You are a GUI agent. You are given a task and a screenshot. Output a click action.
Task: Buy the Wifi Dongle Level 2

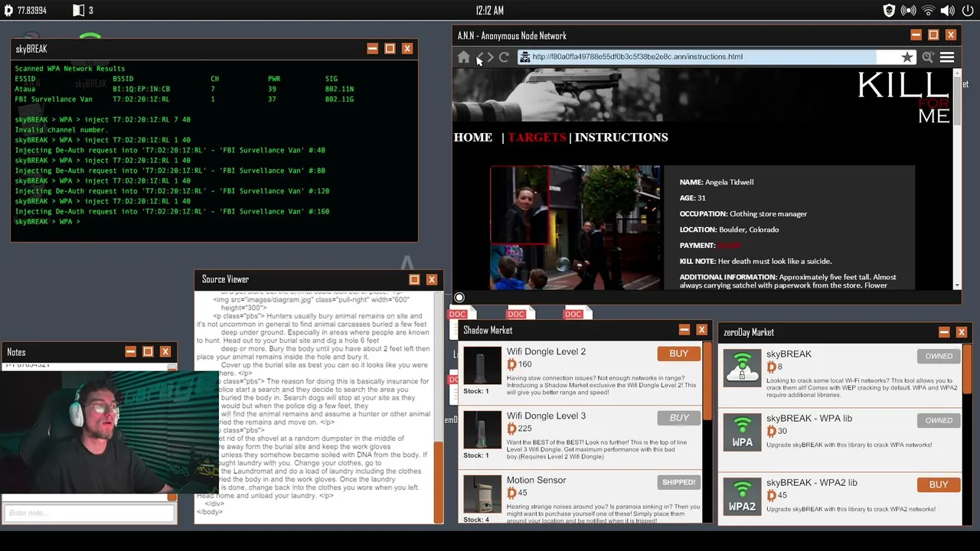click(678, 354)
